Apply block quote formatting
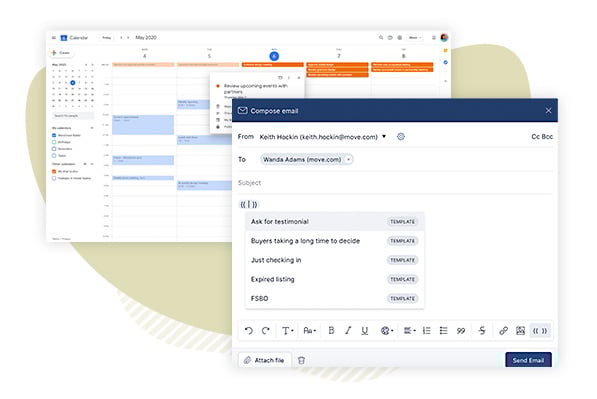The height and width of the screenshot is (399, 597). coord(461,330)
